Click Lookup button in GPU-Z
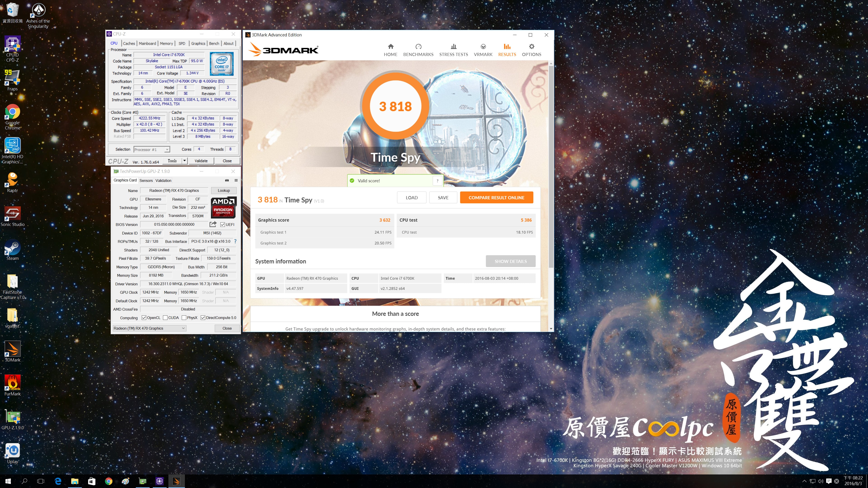The image size is (868, 488). [224, 191]
